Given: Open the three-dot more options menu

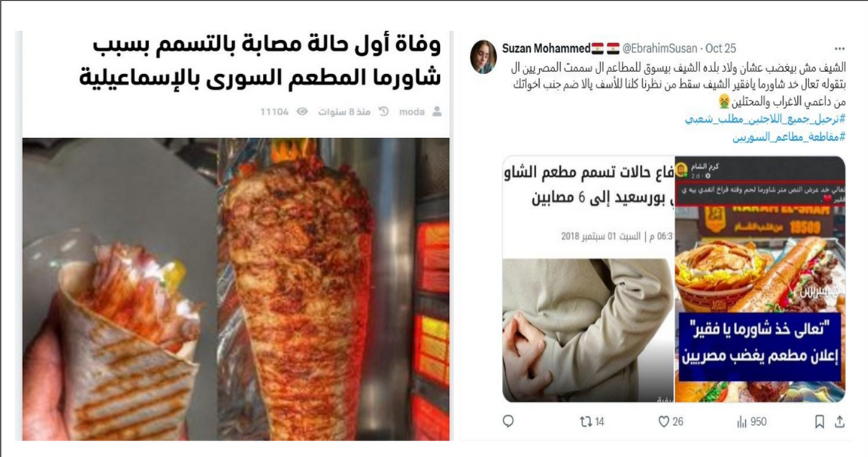Looking at the screenshot, I should pyautogui.click(x=840, y=48).
